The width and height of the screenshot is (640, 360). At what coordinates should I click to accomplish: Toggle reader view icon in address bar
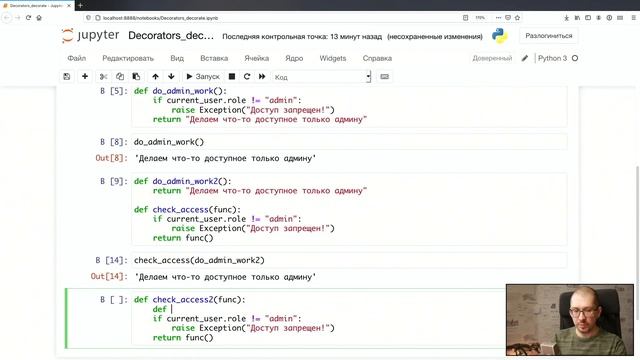click(x=465, y=18)
